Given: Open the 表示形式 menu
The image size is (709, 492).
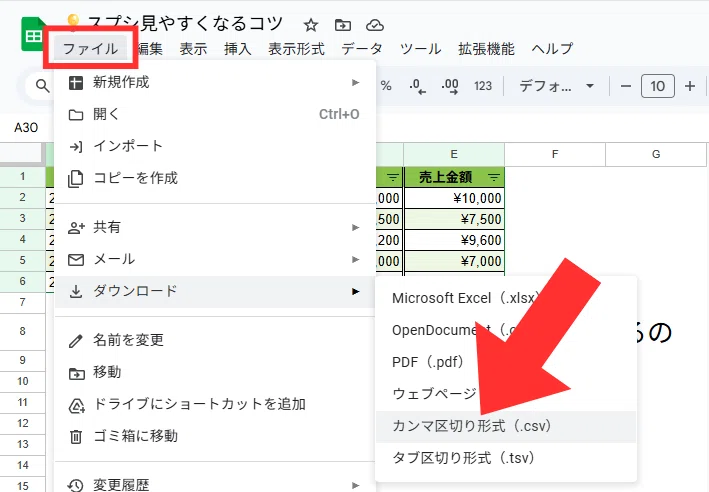Looking at the screenshot, I should (296, 48).
